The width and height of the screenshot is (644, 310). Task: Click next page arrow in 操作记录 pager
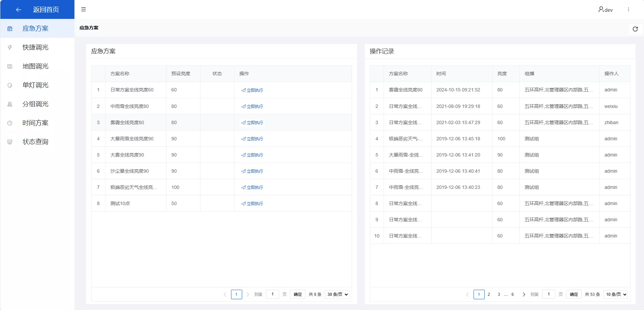(x=524, y=294)
